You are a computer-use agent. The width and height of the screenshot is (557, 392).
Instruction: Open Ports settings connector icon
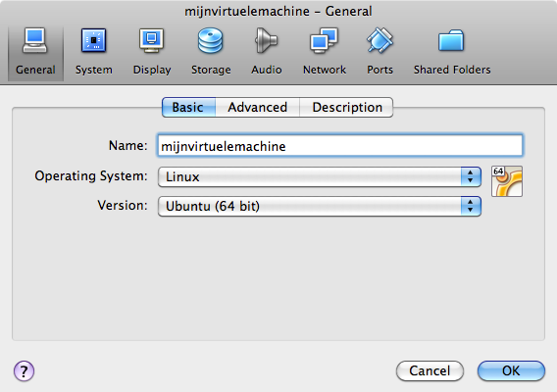point(380,40)
